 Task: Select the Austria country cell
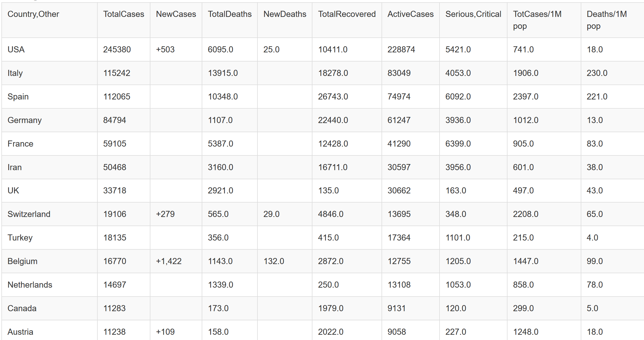click(x=20, y=332)
